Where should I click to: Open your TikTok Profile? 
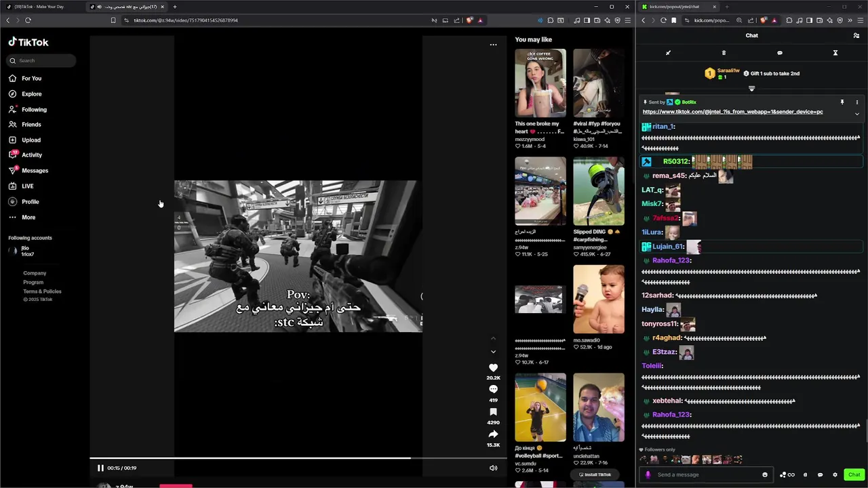(24, 202)
